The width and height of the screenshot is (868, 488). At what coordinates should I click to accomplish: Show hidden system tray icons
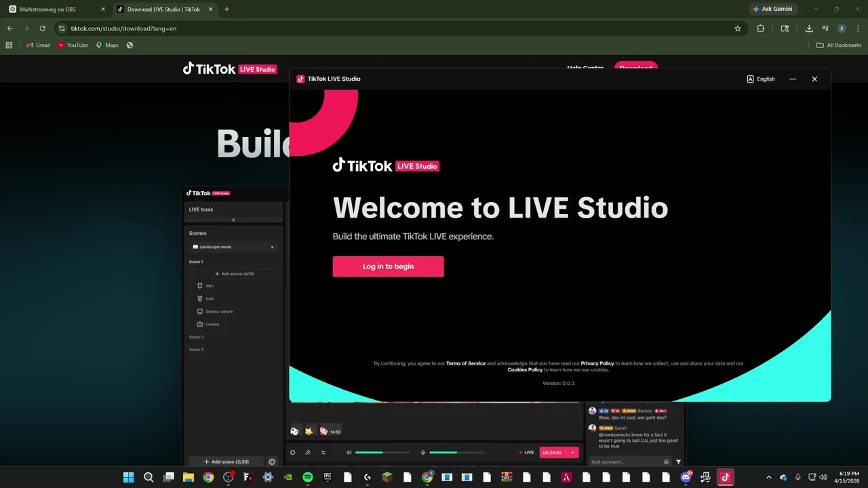click(768, 477)
